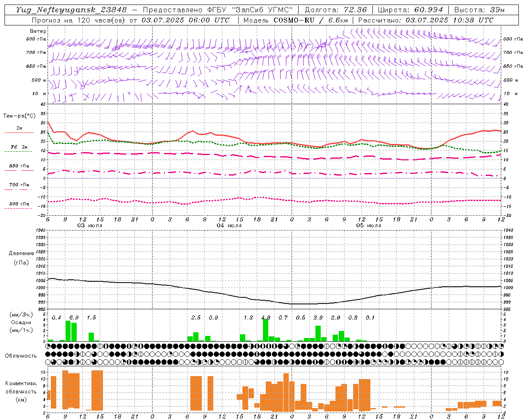This screenshot has width=525, height=420.
Task: Click the Ветер panel label
Action: click(x=38, y=31)
